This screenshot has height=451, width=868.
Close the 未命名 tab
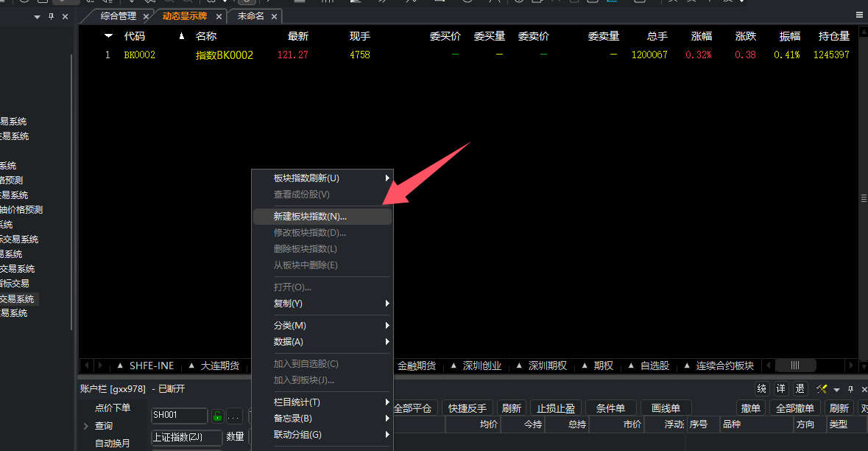tap(274, 17)
